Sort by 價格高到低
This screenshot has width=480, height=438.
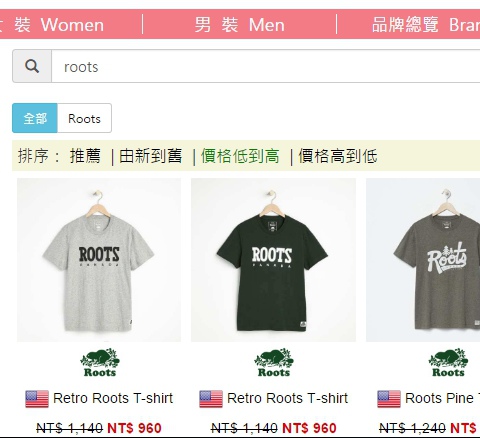[x=338, y=156]
